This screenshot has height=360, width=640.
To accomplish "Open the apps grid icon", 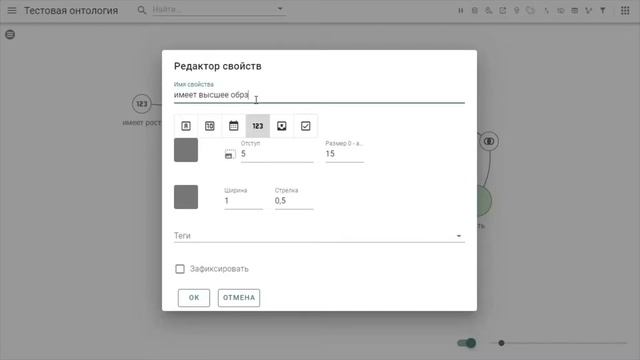I will point(625,11).
